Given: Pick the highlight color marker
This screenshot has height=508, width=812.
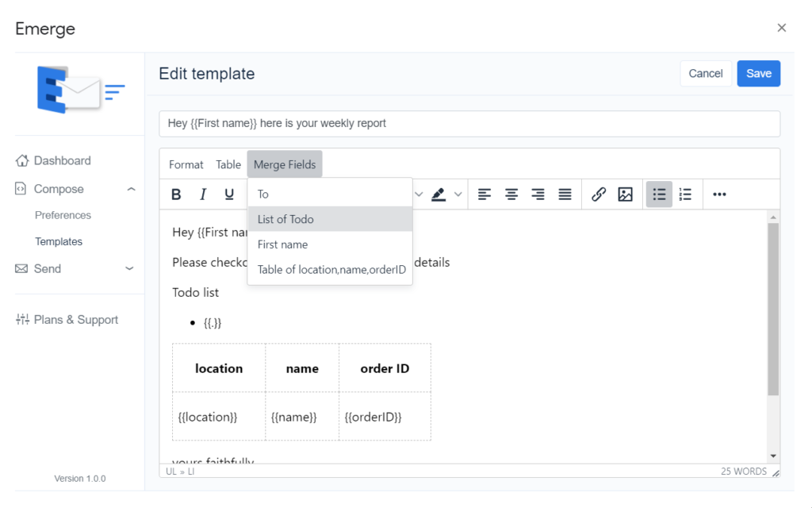Looking at the screenshot, I should coord(439,194).
